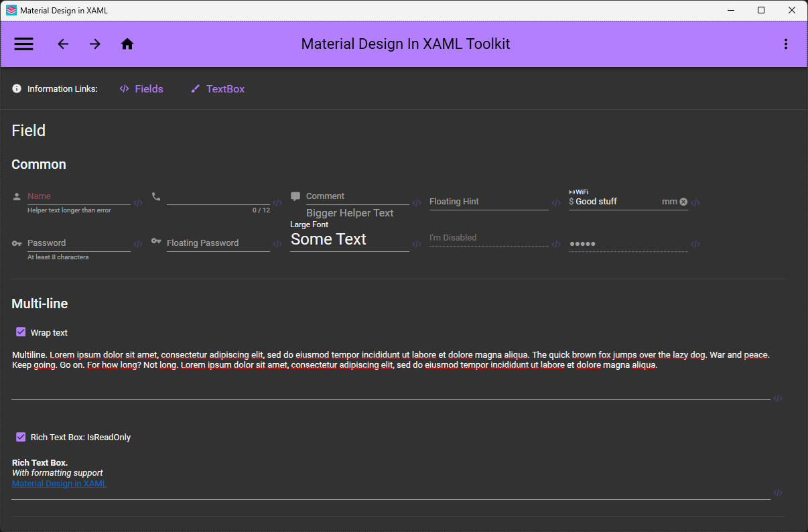
Task: Clear the WiFi field with X button
Action: [683, 202]
